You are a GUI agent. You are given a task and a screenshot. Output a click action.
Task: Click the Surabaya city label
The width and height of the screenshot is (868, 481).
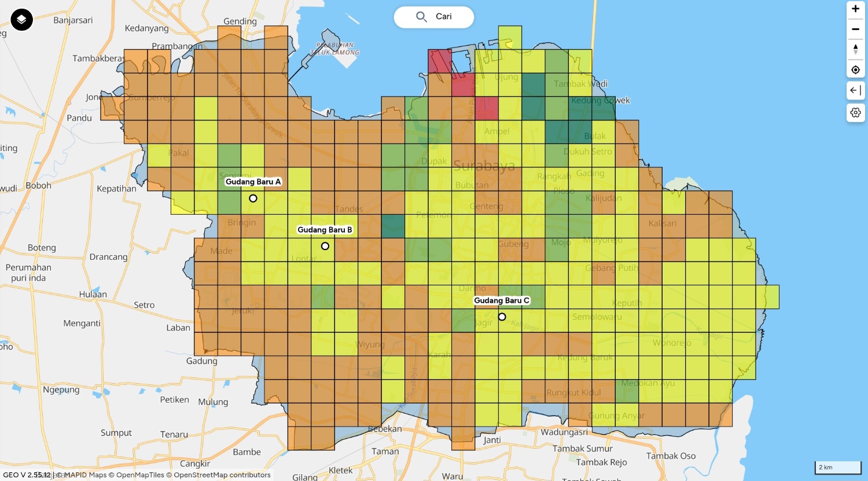pos(484,167)
